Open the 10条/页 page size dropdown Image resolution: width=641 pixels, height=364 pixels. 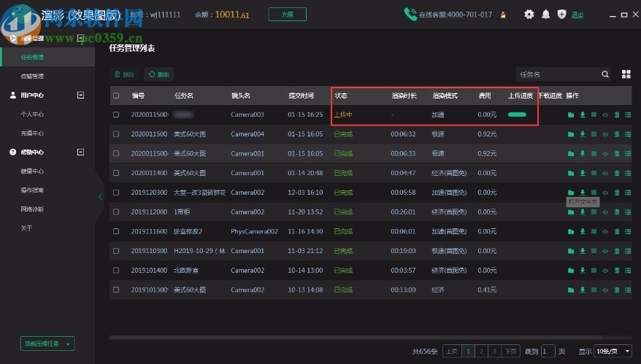pyautogui.click(x=613, y=352)
